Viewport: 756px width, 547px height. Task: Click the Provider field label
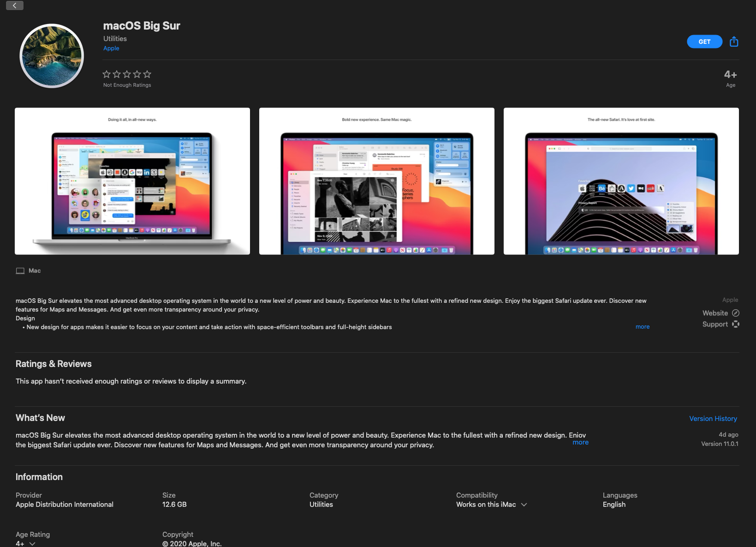coord(29,495)
